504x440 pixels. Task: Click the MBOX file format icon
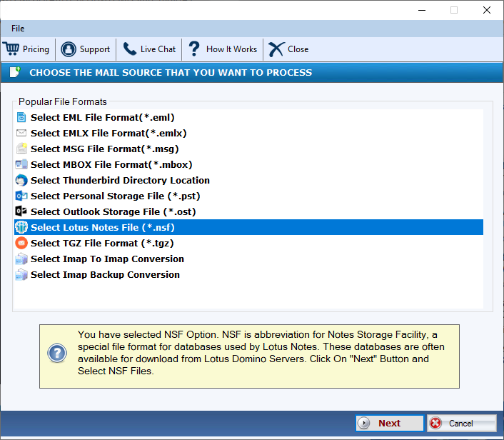coord(21,164)
